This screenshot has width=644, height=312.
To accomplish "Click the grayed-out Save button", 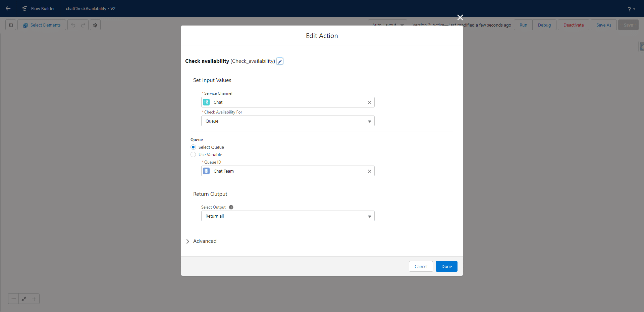I will pyautogui.click(x=628, y=25).
